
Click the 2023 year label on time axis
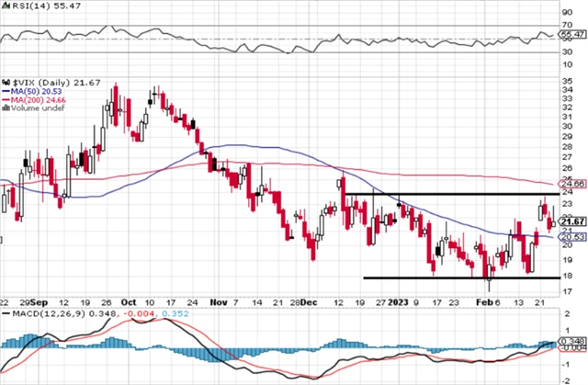[396, 301]
